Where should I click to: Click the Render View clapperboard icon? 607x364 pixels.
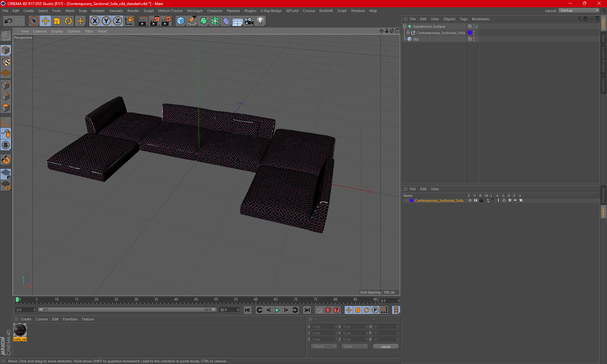coord(143,21)
